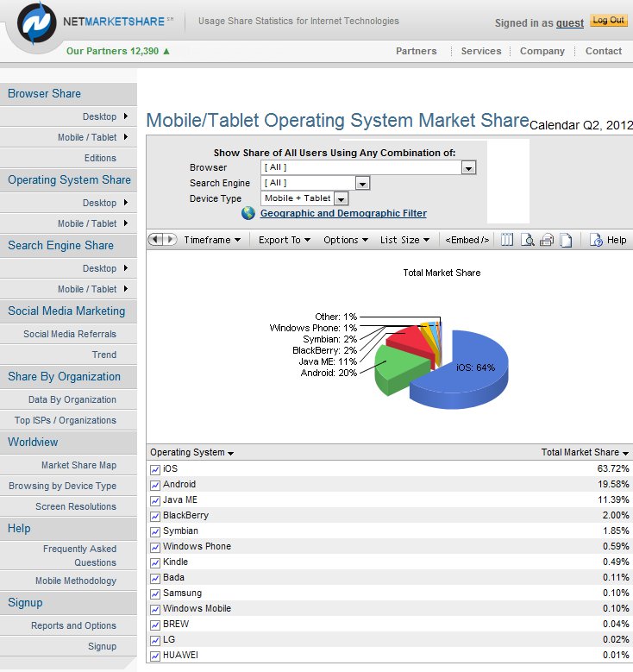Toggle BREW row chart checkbox
Screen dimensions: 633x672
[155, 625]
